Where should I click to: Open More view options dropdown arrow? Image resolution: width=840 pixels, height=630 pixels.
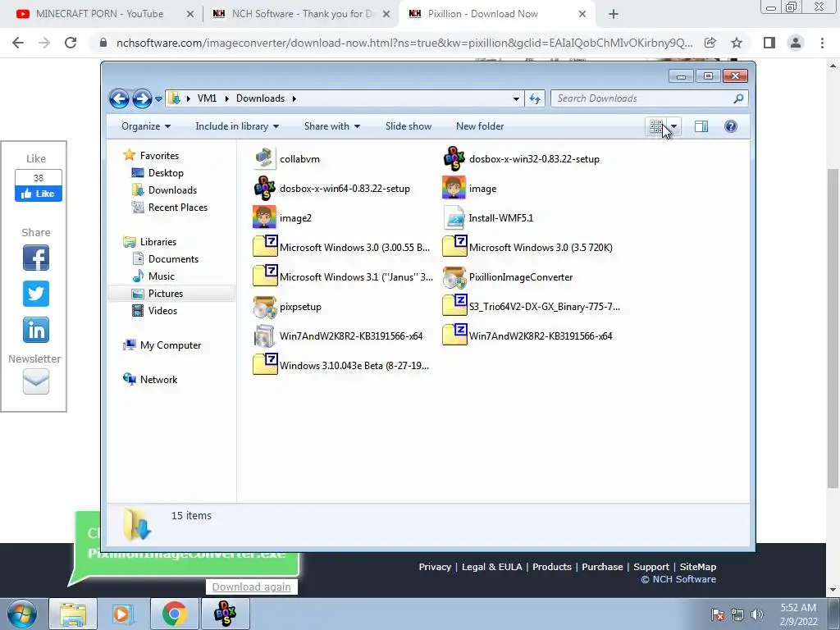[x=674, y=126]
